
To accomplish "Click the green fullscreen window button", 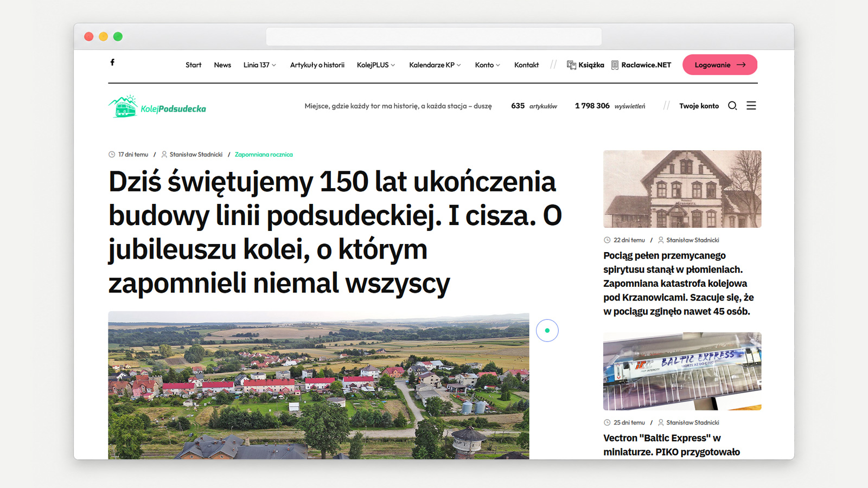I will (x=118, y=36).
